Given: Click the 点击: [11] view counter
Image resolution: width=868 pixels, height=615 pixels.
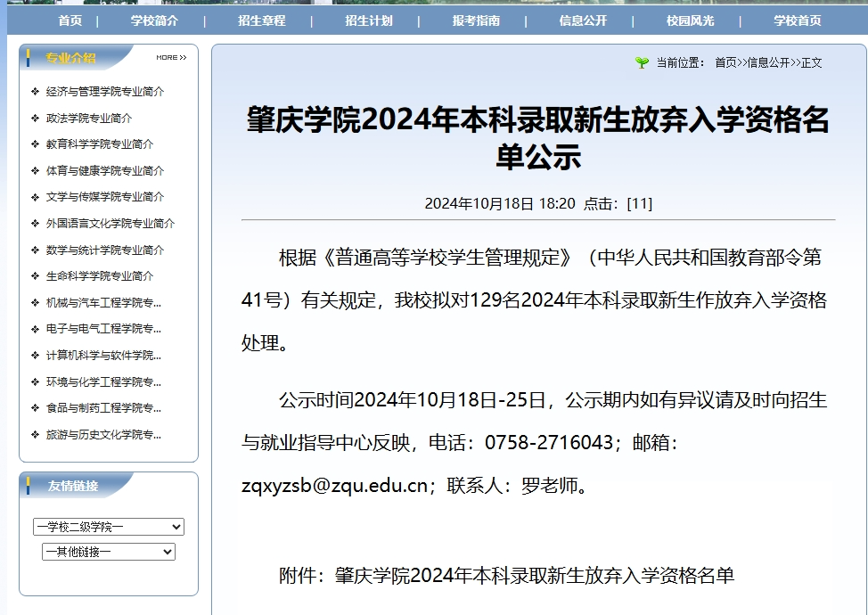Looking at the screenshot, I should (618, 204).
